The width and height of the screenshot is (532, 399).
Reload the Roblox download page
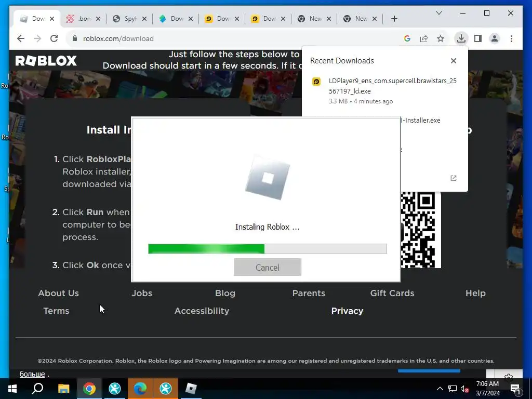tap(54, 38)
